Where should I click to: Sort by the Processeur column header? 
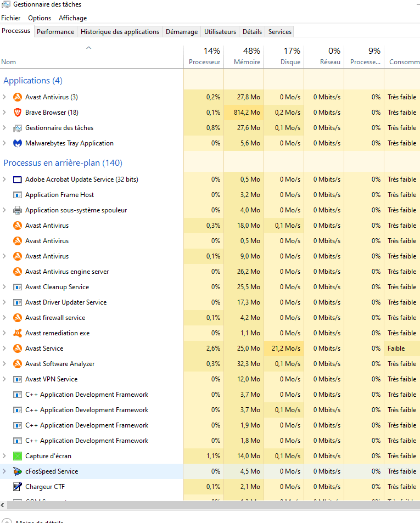(x=204, y=57)
